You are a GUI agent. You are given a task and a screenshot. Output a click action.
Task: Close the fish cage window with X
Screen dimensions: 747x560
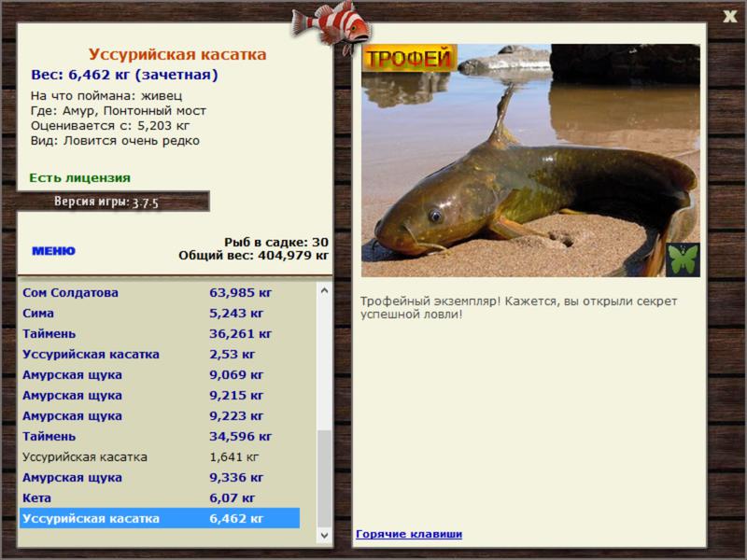[729, 17]
